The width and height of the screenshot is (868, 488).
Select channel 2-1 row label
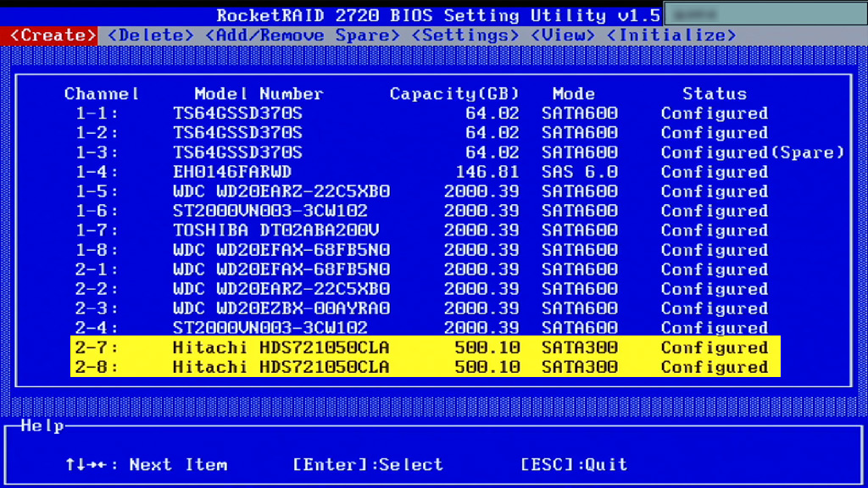click(x=97, y=269)
